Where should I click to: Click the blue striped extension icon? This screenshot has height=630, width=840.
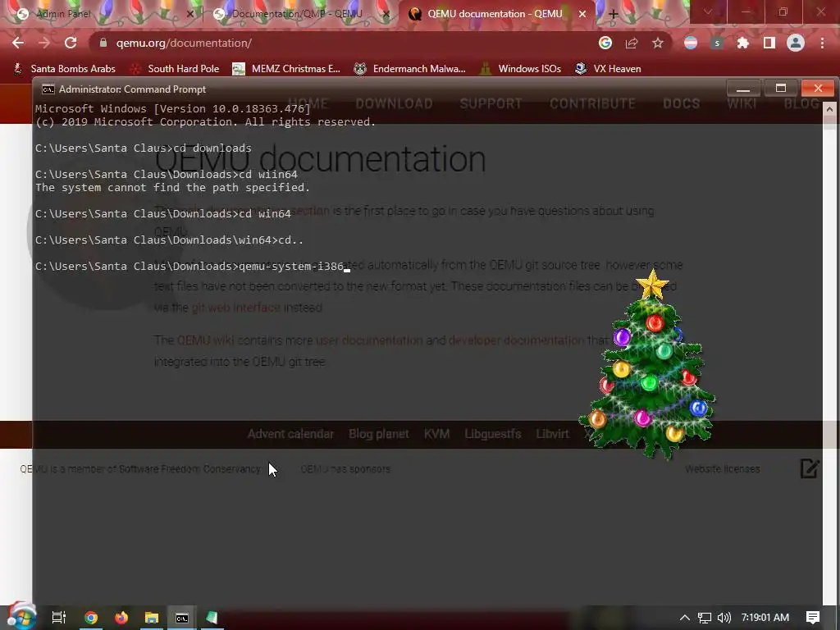pos(691,43)
